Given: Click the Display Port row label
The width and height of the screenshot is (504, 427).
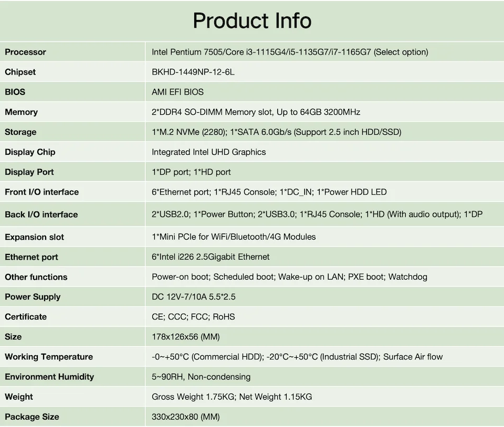Looking at the screenshot, I should [29, 172].
